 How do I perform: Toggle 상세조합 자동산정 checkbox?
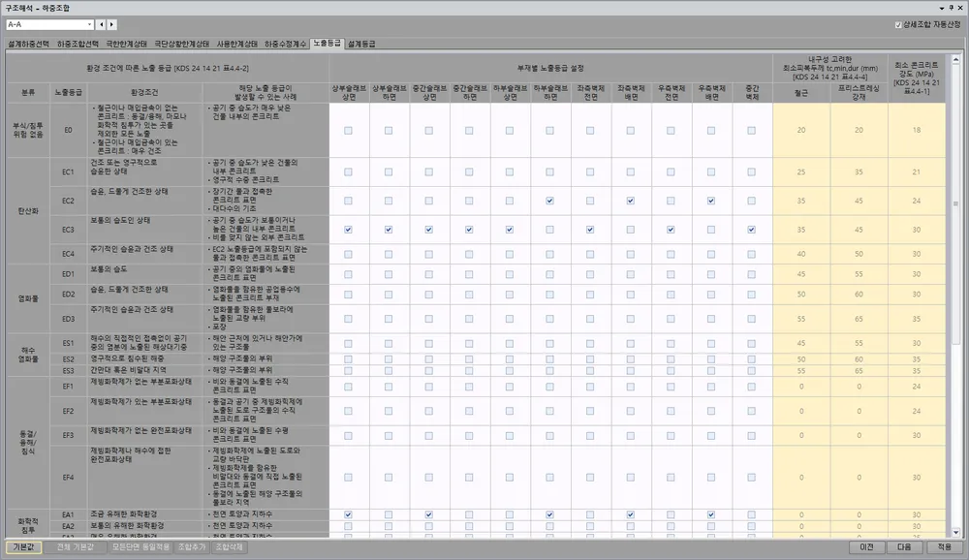click(898, 25)
